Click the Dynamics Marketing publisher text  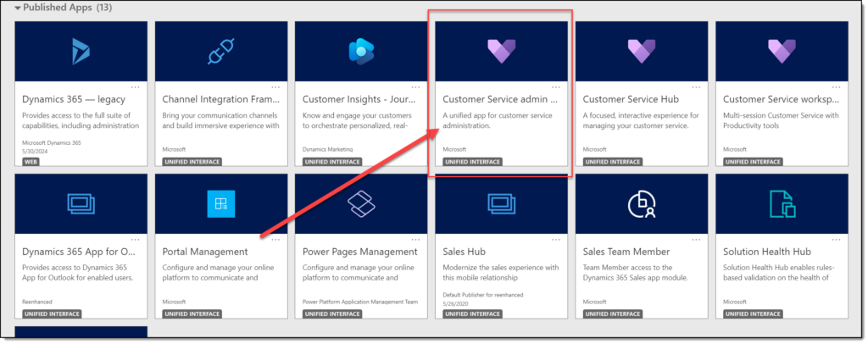tap(327, 149)
